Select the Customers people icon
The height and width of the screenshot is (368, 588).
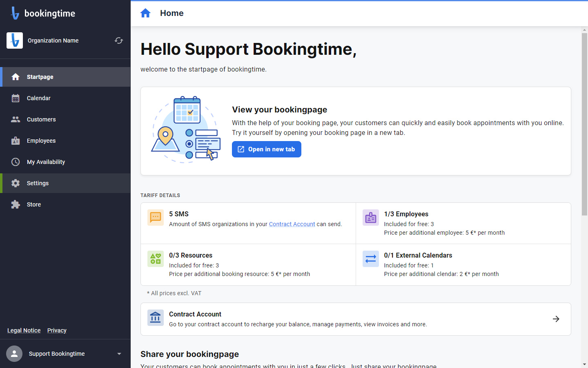point(16,119)
